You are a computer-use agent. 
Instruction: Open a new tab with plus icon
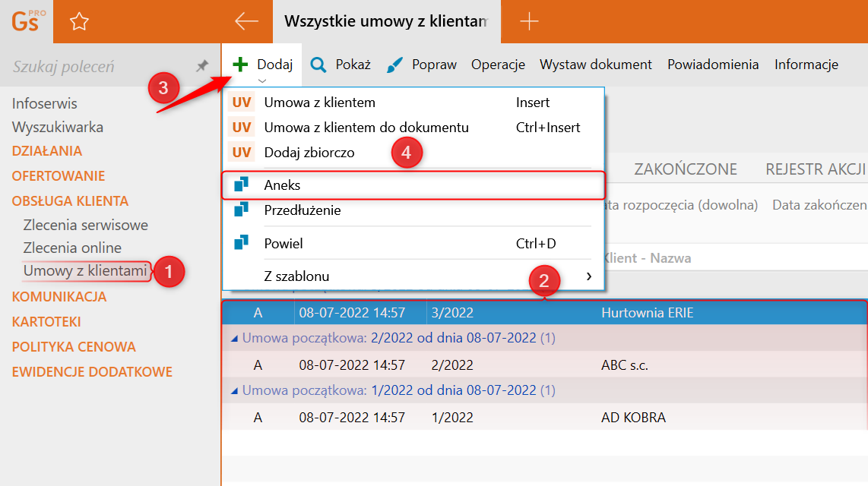529,21
